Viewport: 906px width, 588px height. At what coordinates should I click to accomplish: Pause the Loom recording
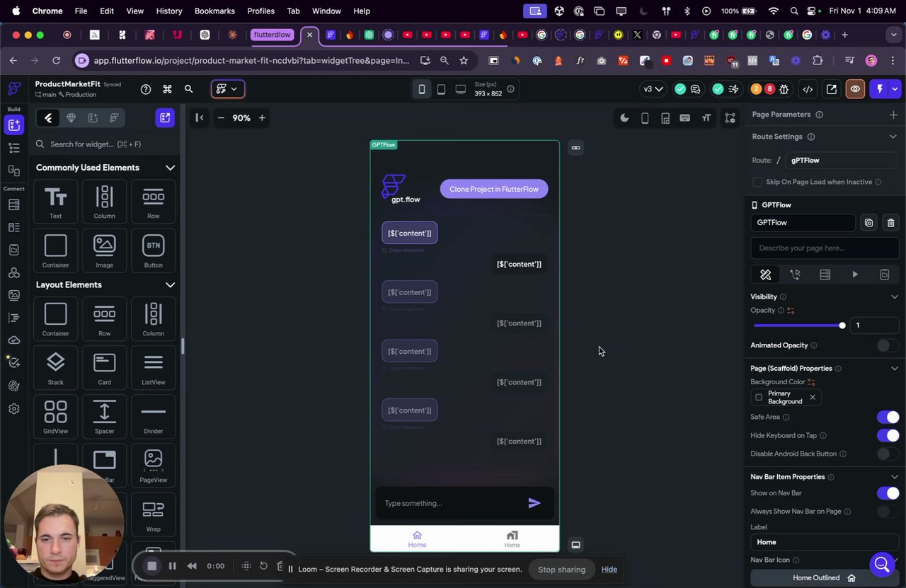tap(172, 566)
